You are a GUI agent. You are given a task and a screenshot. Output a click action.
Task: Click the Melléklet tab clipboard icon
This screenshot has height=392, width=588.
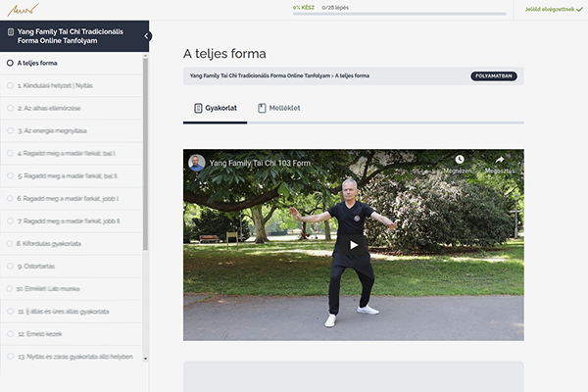coord(262,108)
